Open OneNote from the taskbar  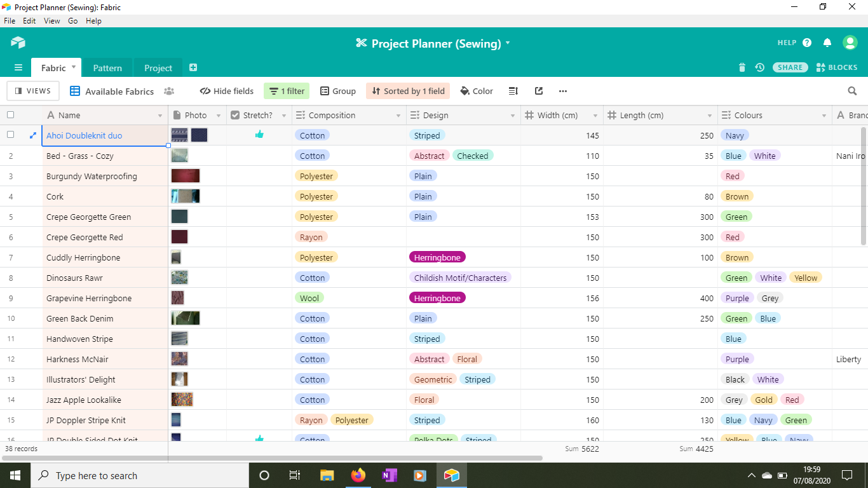(x=390, y=475)
